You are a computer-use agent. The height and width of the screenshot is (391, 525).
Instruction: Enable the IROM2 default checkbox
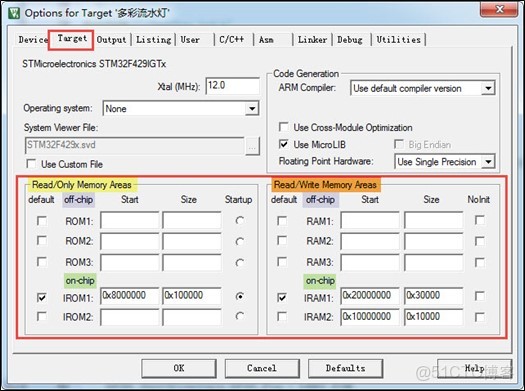tap(42, 316)
